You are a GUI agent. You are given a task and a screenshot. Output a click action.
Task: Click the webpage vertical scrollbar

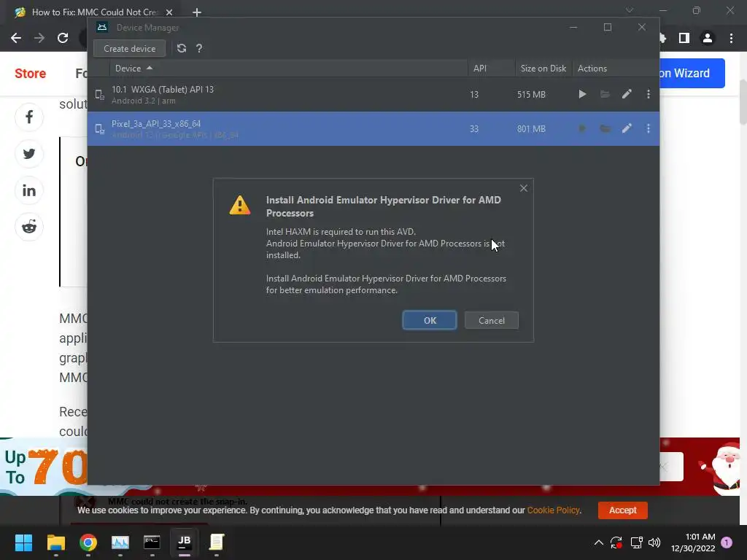743,101
